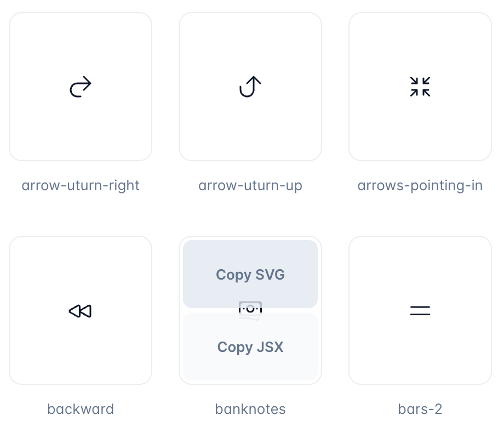Click the "arrow-uturn-up" name label
This screenshot has height=443, width=504.
[x=250, y=186]
